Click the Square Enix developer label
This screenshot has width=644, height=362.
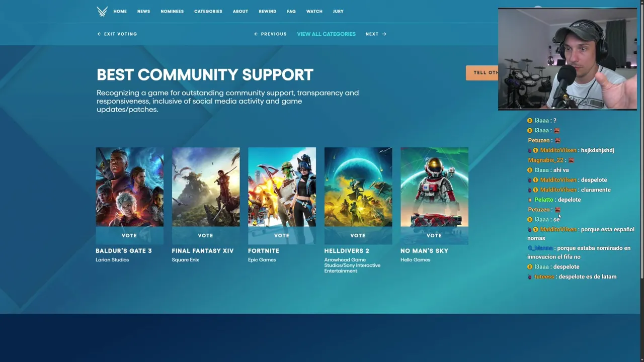(x=186, y=260)
